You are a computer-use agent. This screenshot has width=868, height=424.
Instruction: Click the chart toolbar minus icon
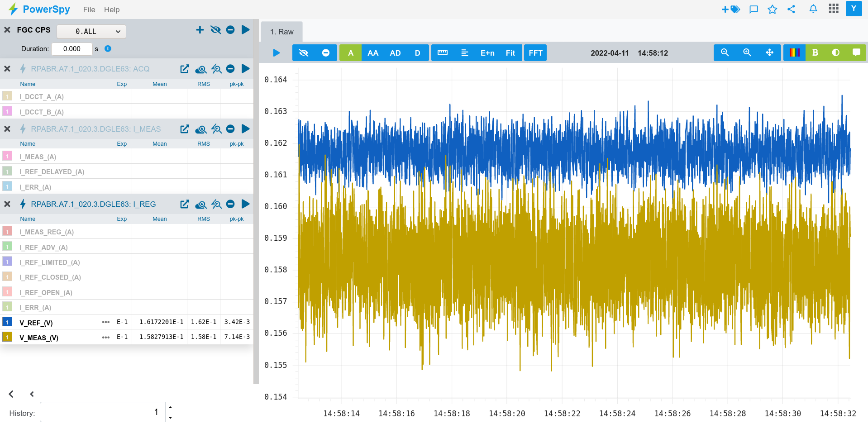tap(326, 53)
